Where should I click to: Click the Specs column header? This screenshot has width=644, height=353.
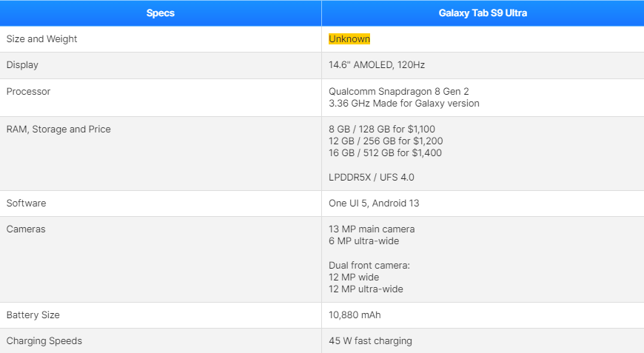coord(161,13)
